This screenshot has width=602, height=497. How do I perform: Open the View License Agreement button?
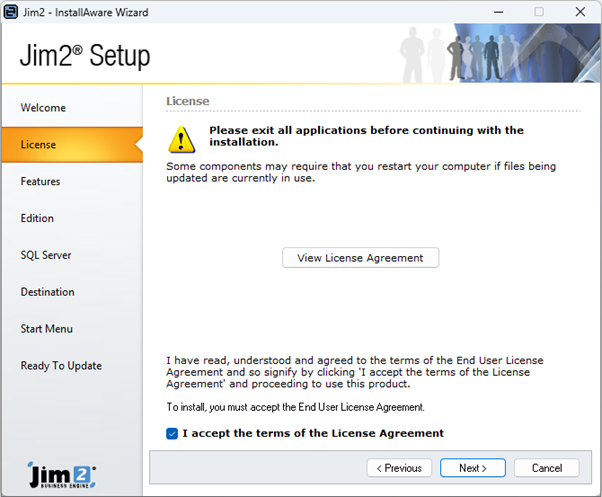(360, 258)
